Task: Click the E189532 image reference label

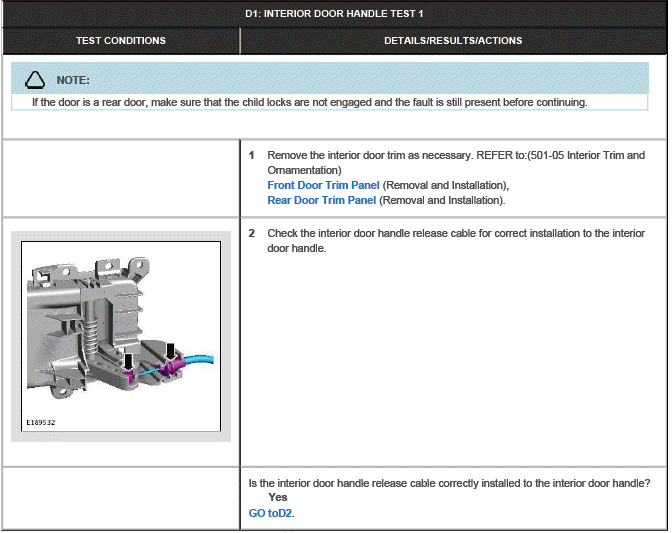Action: click(40, 422)
